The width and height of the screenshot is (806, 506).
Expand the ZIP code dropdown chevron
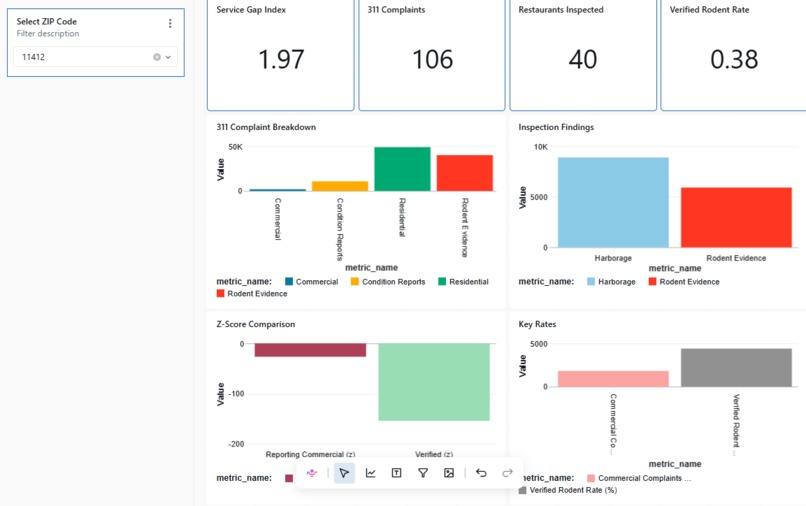(168, 57)
